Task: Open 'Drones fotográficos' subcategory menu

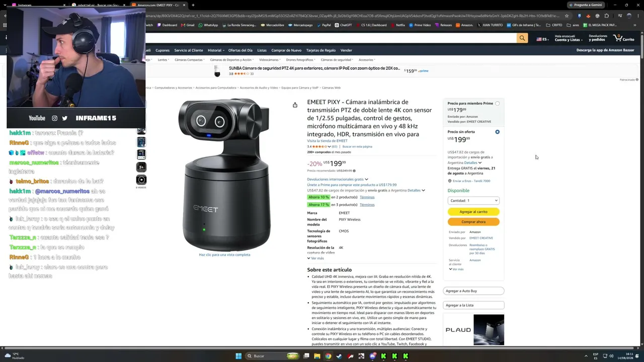Action: tap(300, 60)
